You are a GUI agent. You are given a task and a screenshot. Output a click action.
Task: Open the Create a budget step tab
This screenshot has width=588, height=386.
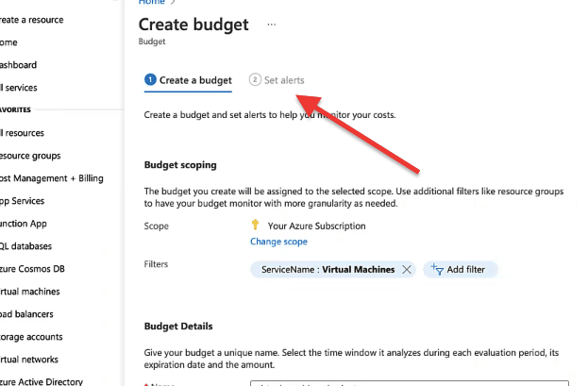(188, 80)
